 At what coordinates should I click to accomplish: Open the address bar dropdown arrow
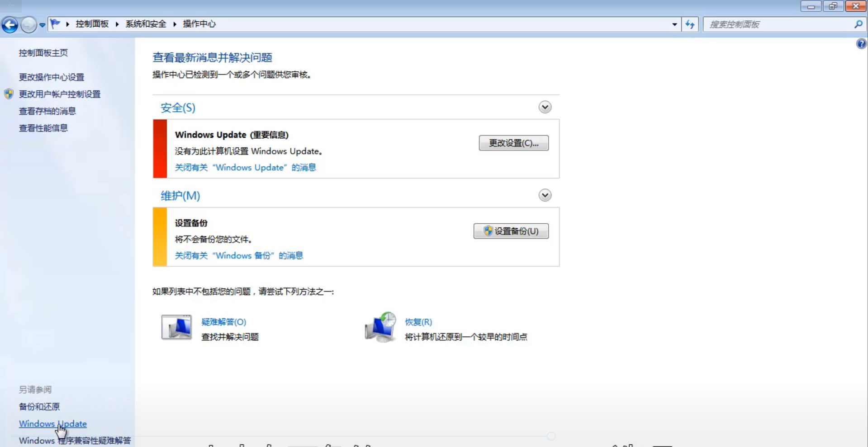[x=674, y=24]
